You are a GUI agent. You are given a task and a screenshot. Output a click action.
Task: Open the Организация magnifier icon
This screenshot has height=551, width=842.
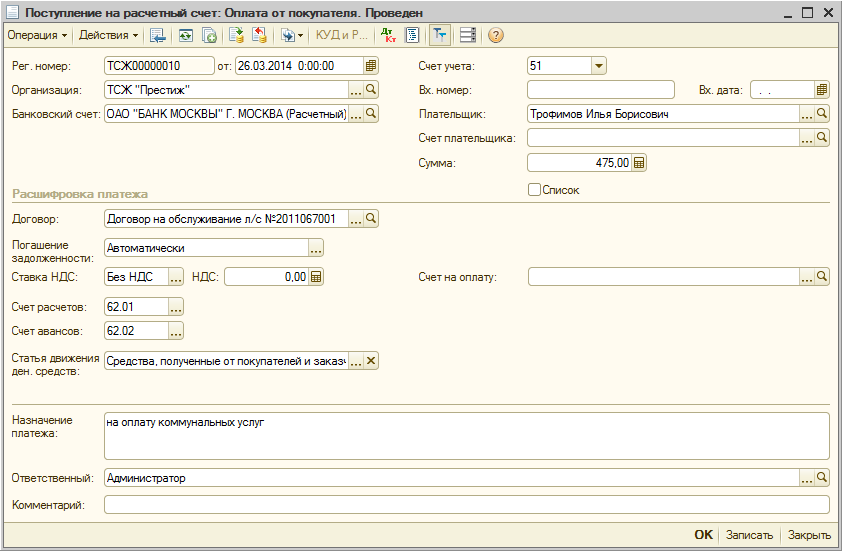(x=371, y=90)
